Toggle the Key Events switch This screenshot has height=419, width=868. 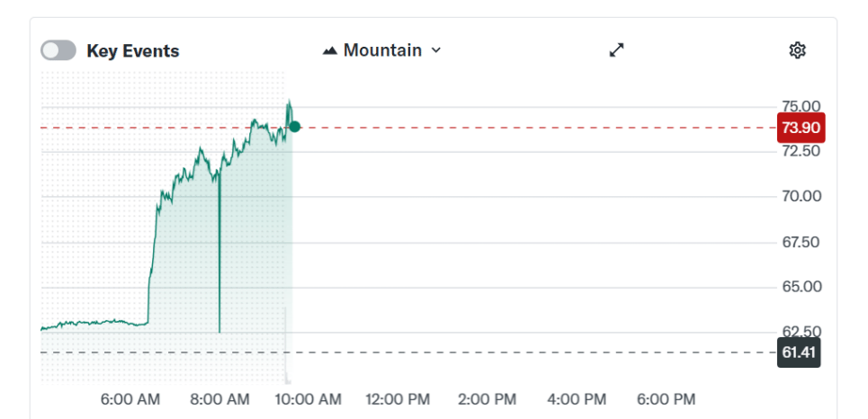58,50
